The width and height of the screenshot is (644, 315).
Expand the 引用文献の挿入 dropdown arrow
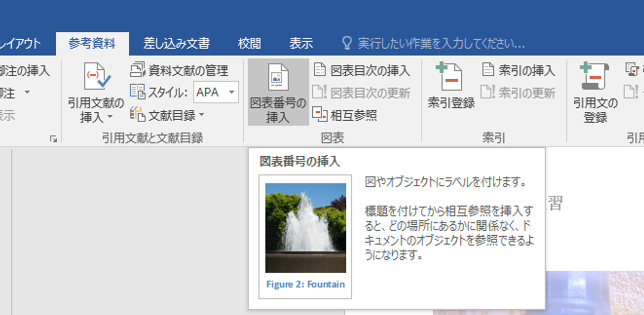(110, 117)
